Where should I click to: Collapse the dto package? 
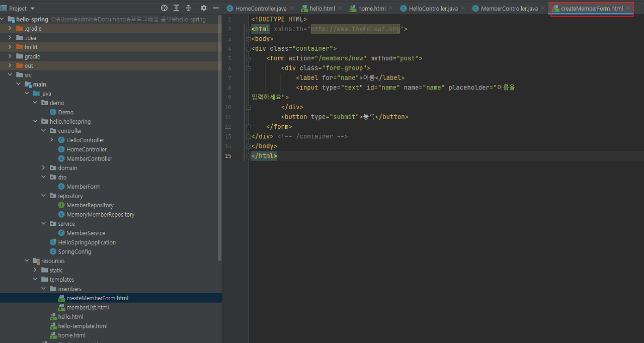point(44,178)
